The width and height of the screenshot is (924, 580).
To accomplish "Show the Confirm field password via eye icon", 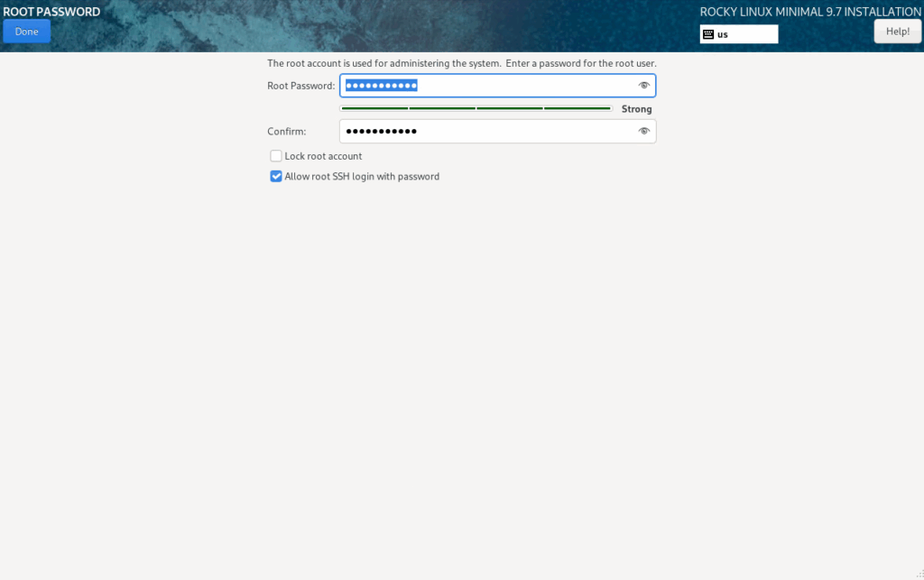I will click(x=644, y=131).
